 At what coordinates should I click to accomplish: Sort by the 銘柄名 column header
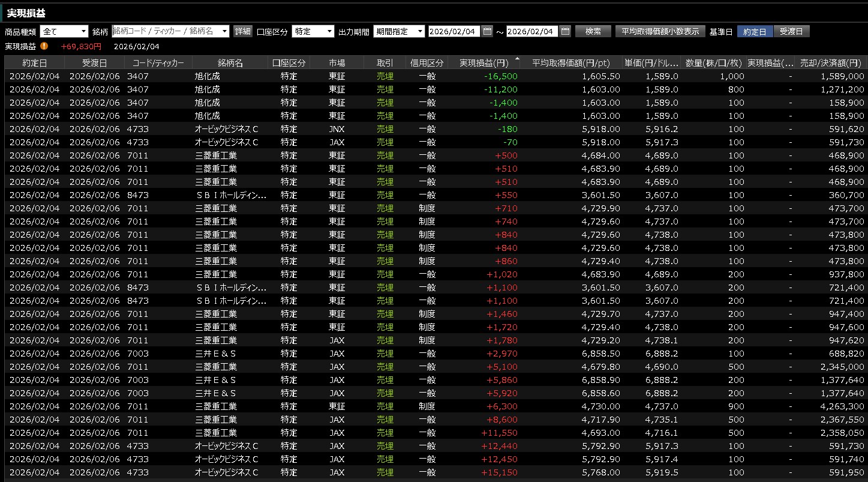pos(230,63)
